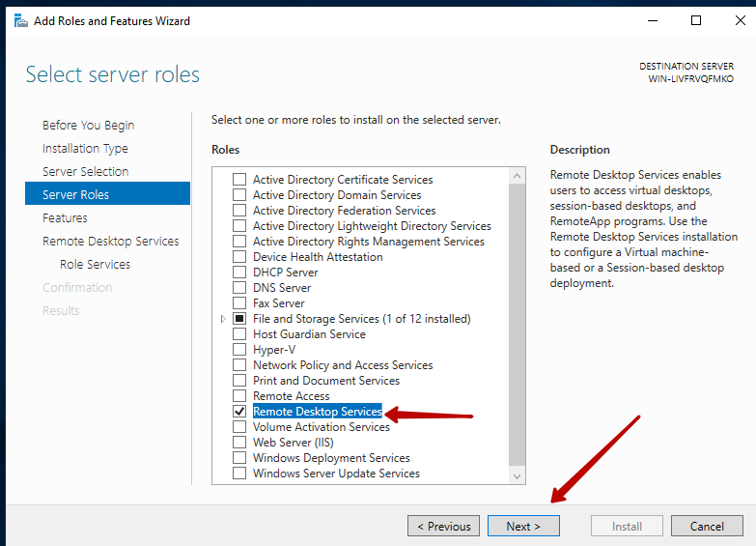This screenshot has width=756, height=546.
Task: Enable the DNS Server role
Action: tap(239, 288)
